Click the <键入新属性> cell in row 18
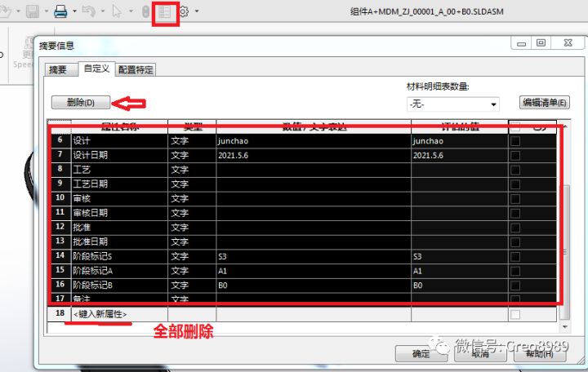The width and height of the screenshot is (588, 372). 119,314
